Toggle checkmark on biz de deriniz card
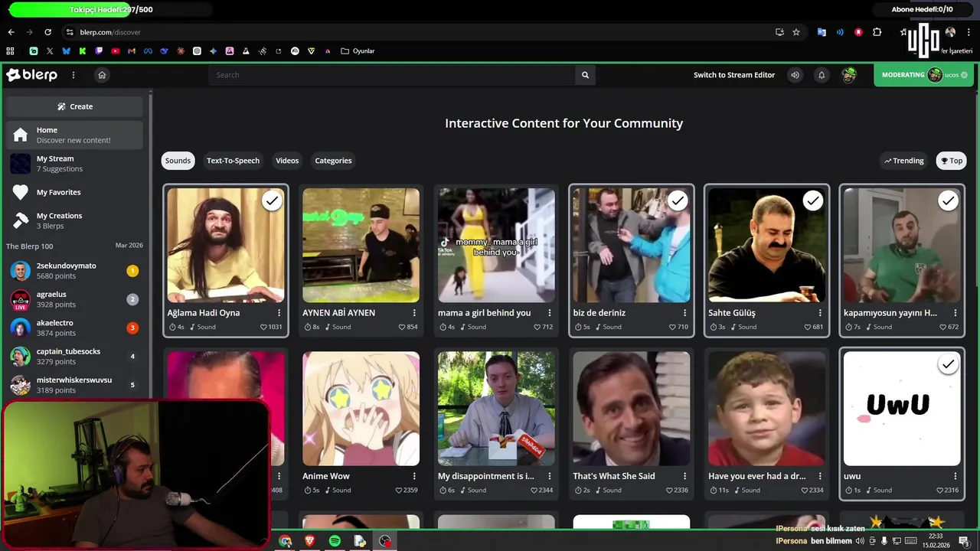The height and width of the screenshot is (551, 980). point(678,201)
